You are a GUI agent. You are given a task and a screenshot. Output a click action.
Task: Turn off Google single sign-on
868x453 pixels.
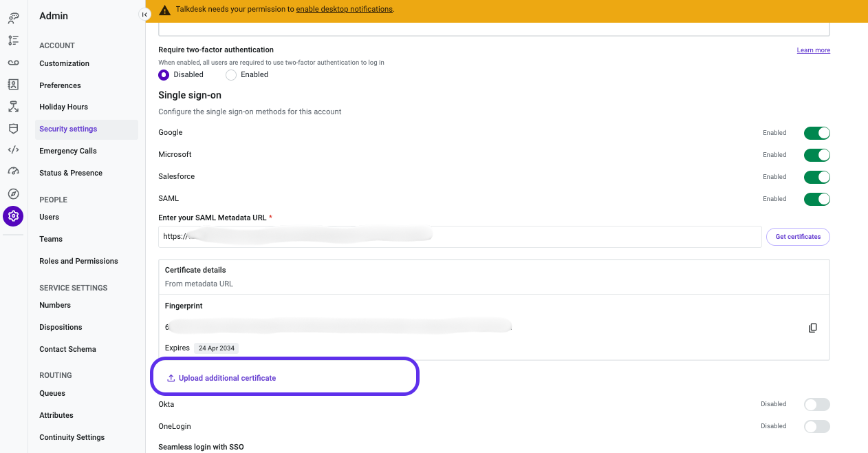click(x=817, y=133)
